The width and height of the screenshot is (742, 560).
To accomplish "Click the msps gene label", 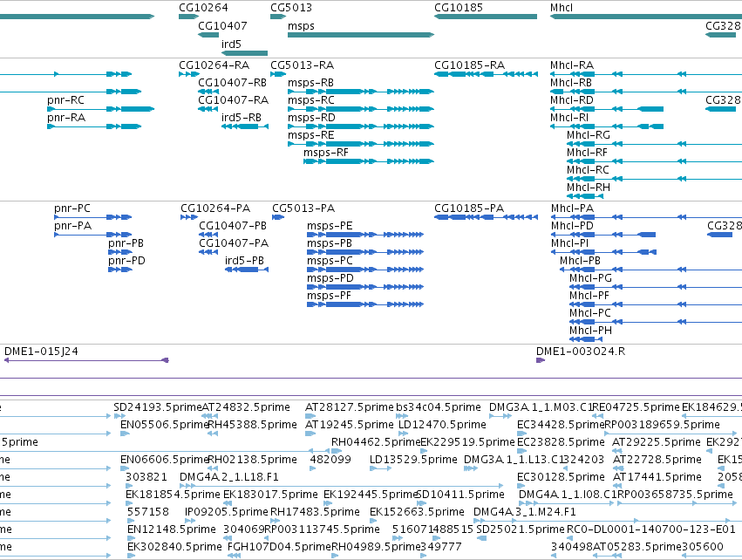I will pos(301,25).
